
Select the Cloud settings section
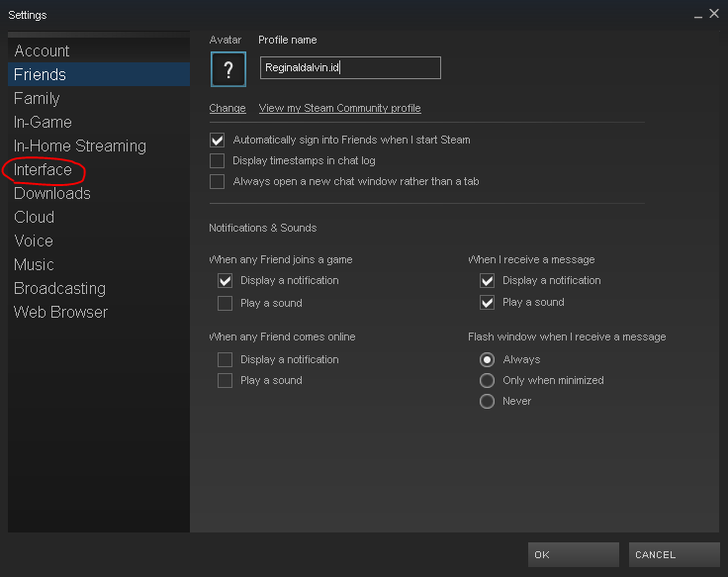tap(99, 217)
